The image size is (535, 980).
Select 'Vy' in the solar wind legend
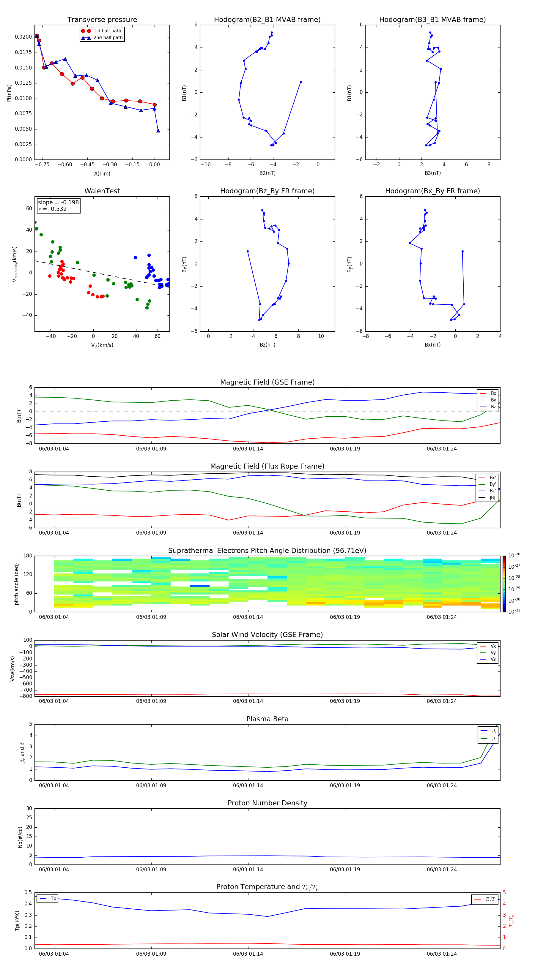(x=488, y=653)
